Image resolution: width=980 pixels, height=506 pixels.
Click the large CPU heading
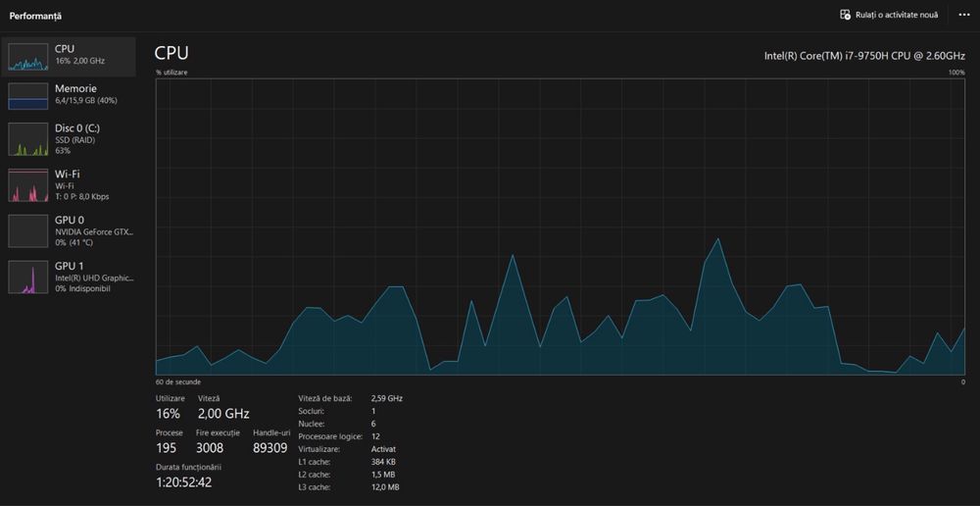171,53
